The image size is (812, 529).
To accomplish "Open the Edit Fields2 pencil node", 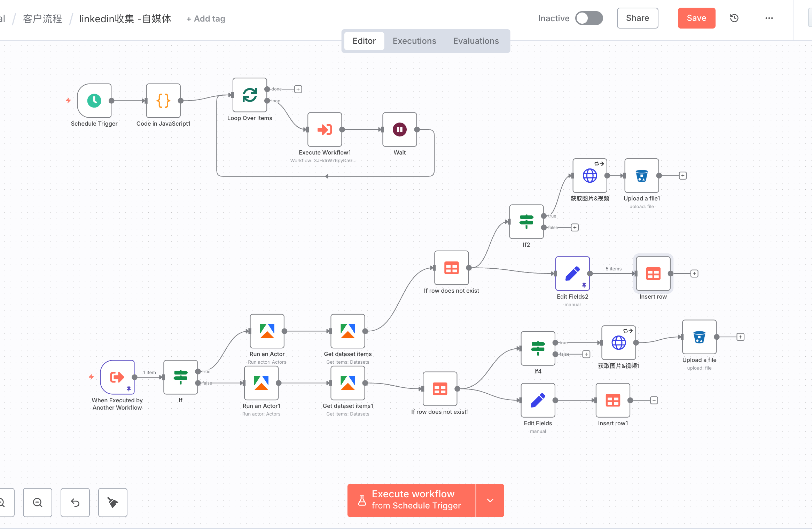I will (572, 274).
